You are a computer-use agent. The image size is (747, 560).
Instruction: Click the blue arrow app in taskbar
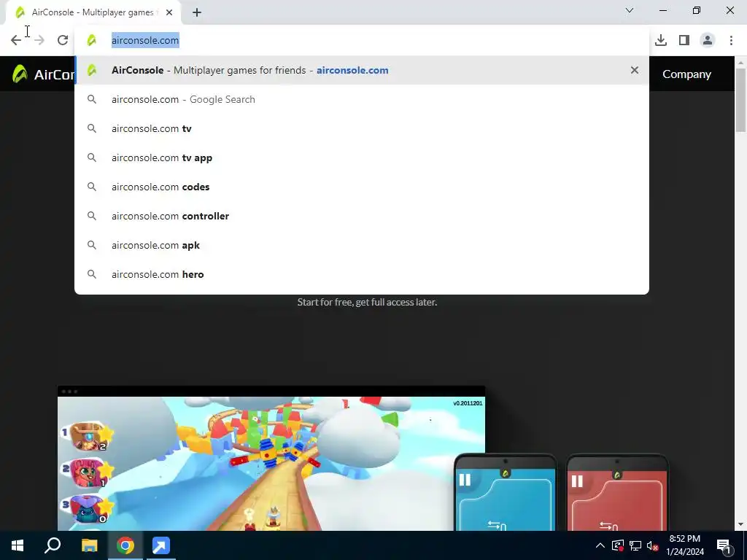[161, 545]
